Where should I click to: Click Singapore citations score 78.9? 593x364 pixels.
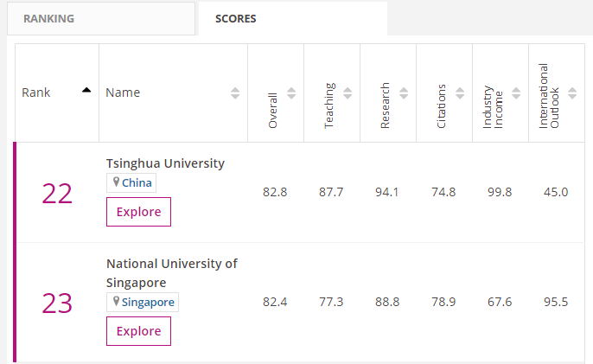tap(443, 302)
